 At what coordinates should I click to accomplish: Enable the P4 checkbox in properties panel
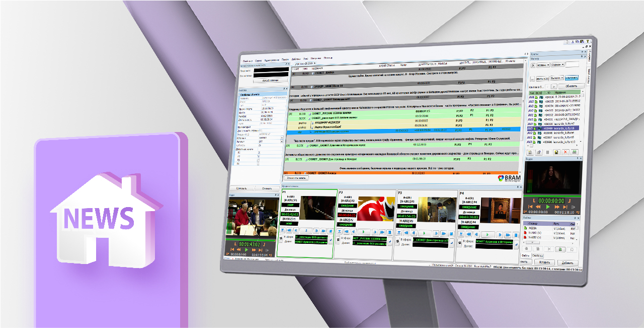point(259,164)
